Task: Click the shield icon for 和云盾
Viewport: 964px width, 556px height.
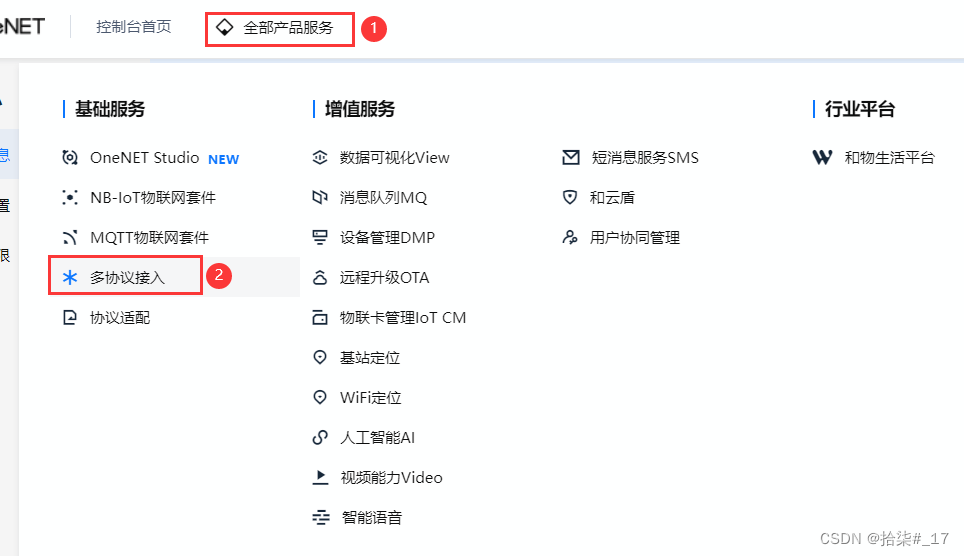Action: pos(570,197)
